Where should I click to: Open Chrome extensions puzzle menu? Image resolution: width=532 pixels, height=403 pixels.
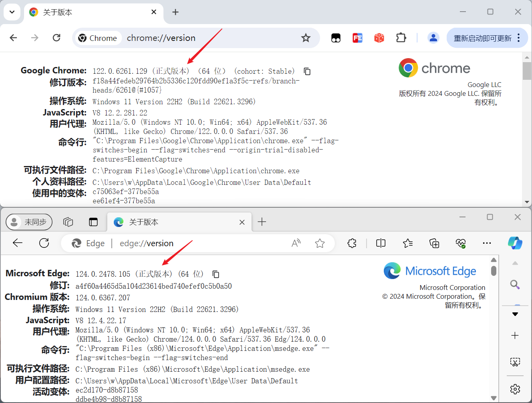(401, 38)
